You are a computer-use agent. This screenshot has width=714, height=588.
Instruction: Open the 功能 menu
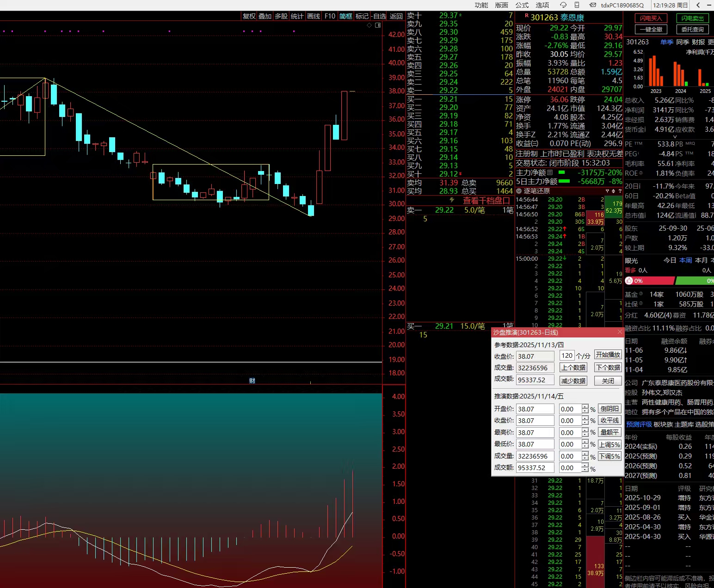[x=481, y=5]
